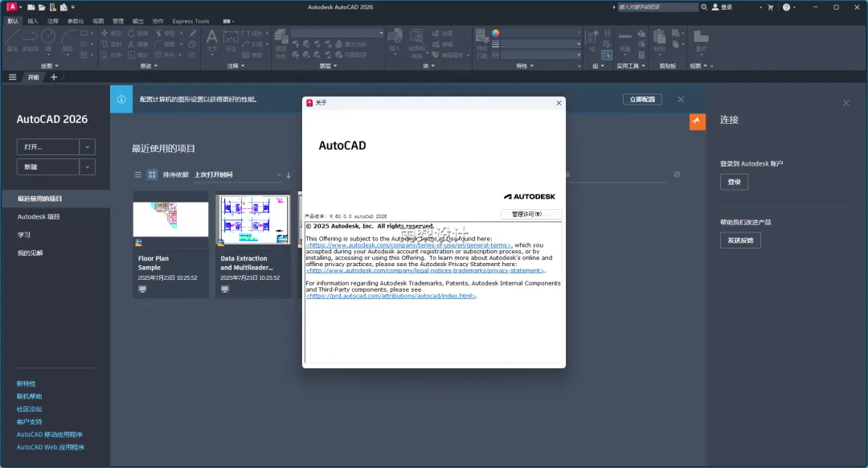Select the Trim (修剪) tool

coord(165,33)
